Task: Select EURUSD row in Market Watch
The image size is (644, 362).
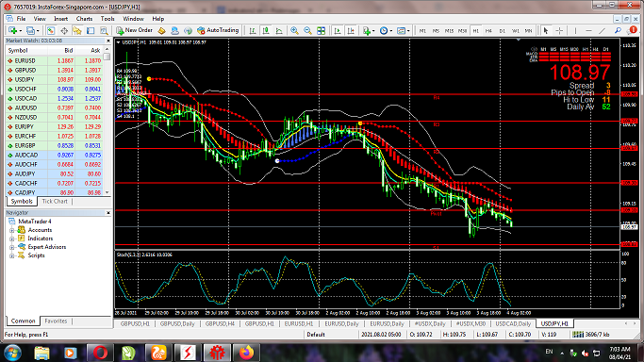Action: [54, 60]
